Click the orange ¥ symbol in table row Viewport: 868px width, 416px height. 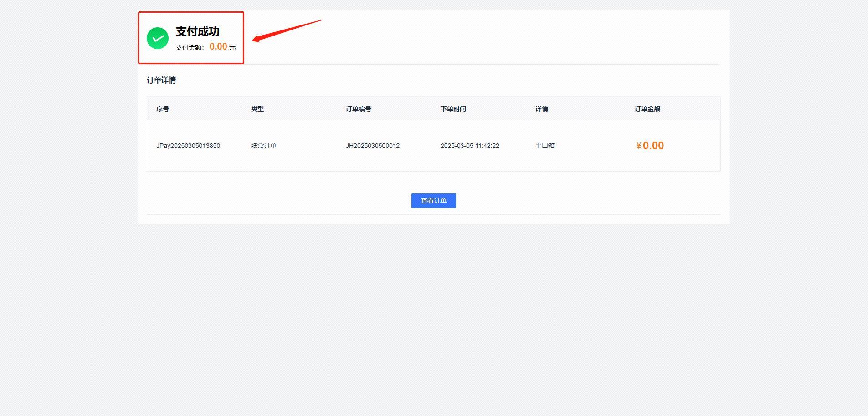pyautogui.click(x=638, y=146)
